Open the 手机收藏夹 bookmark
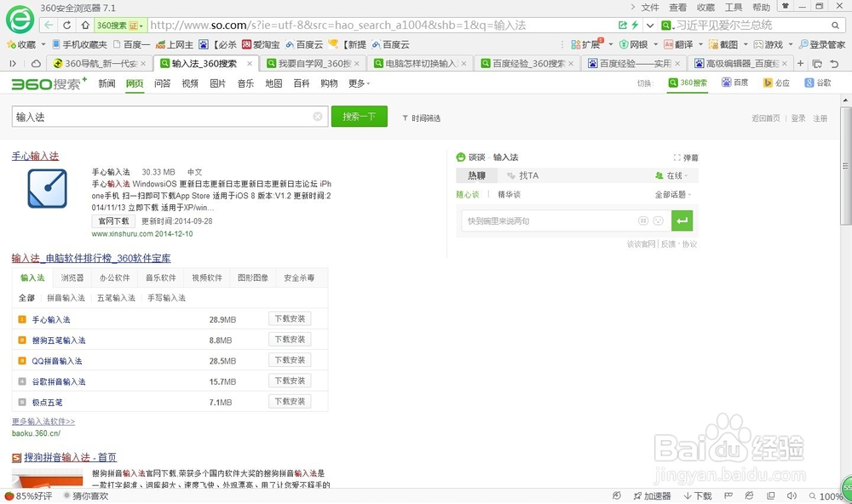Screen dimensions: 852x504 [x=79, y=44]
